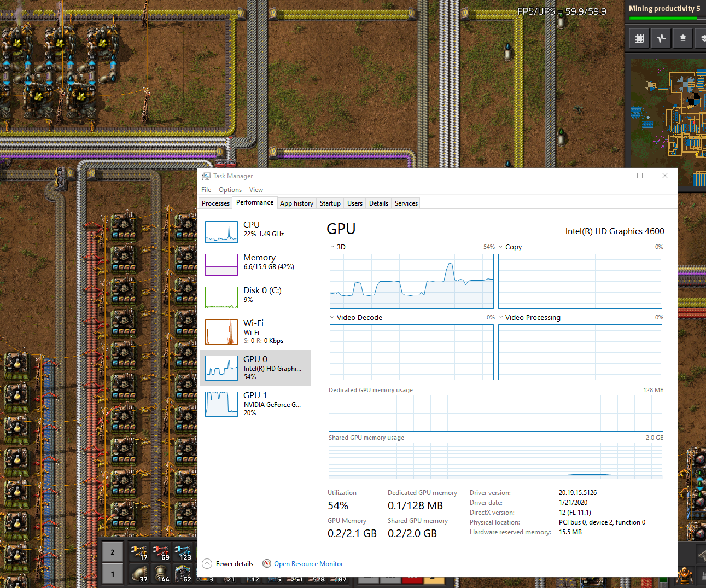The height and width of the screenshot is (588, 706).
Task: Click the Utilization value 54%
Action: pyautogui.click(x=338, y=505)
